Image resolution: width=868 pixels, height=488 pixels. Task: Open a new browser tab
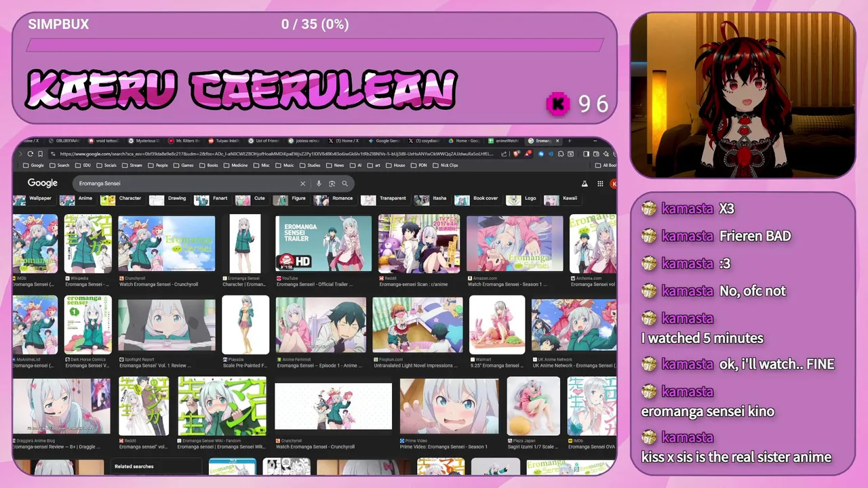570,140
